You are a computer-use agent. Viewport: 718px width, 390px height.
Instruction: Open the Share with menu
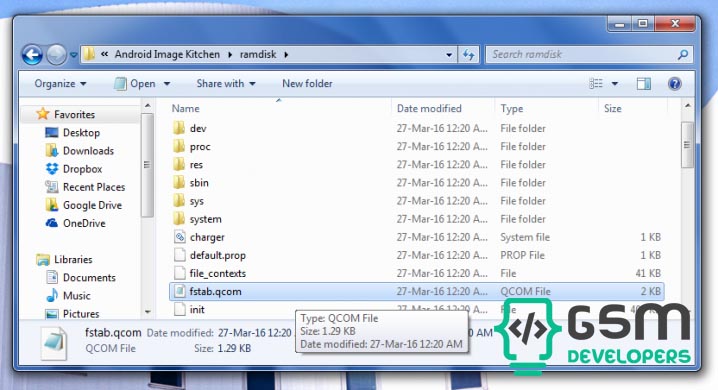click(226, 84)
